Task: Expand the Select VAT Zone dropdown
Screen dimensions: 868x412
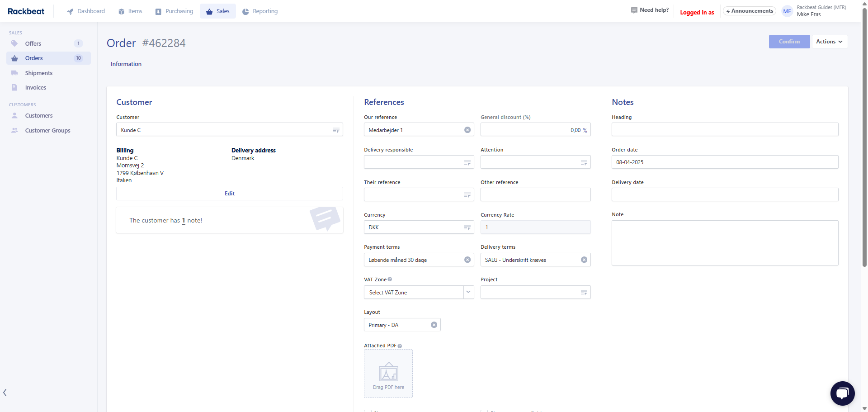Action: click(468, 292)
